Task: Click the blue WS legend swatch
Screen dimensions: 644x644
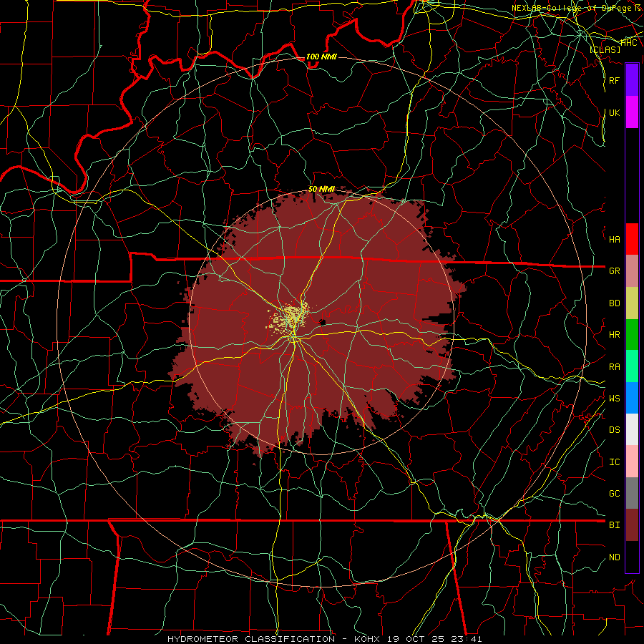Action: [x=632, y=398]
